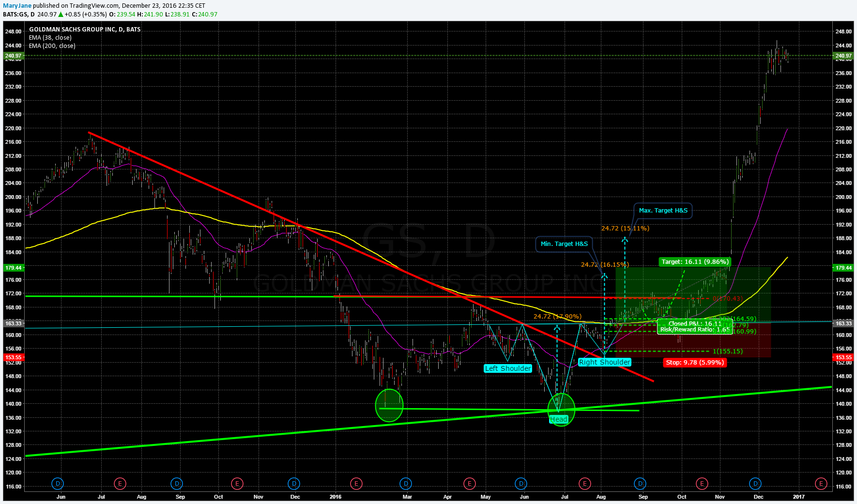Click the GOLDMAN SACHS GROUP INC chart title
The image size is (857, 504).
[x=85, y=30]
